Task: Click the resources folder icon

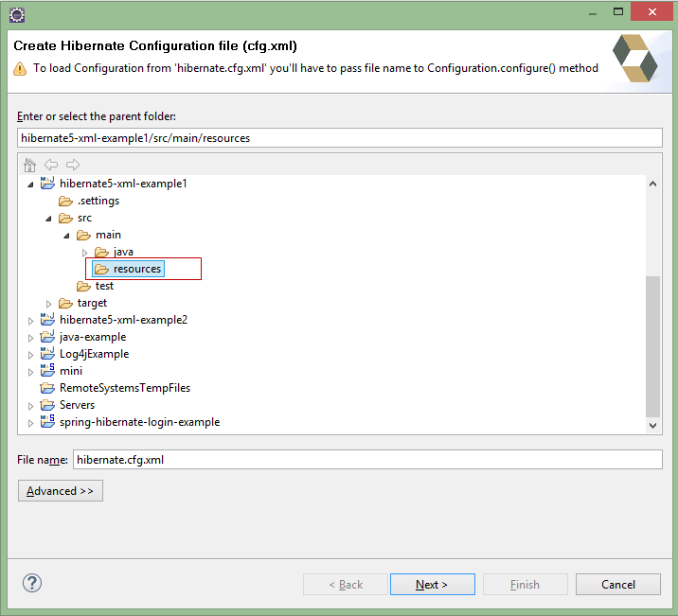Action: click(x=101, y=269)
